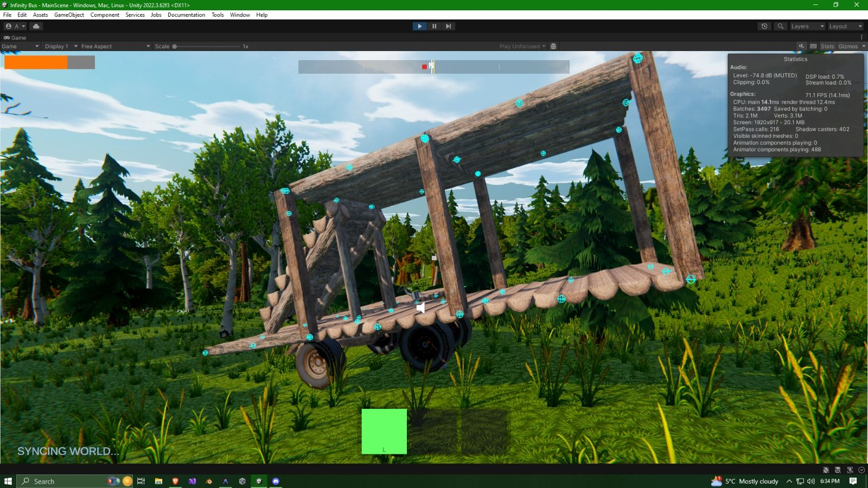Open Windows Task View

[141, 481]
